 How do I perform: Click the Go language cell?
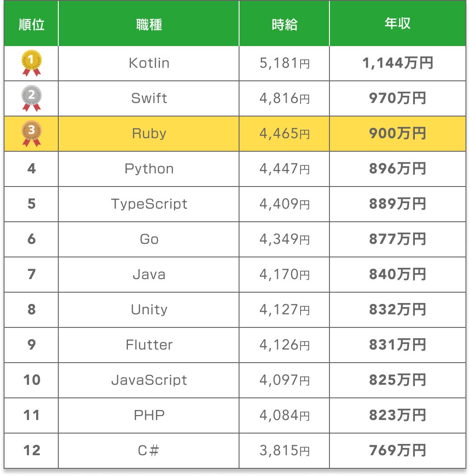pyautogui.click(x=149, y=239)
